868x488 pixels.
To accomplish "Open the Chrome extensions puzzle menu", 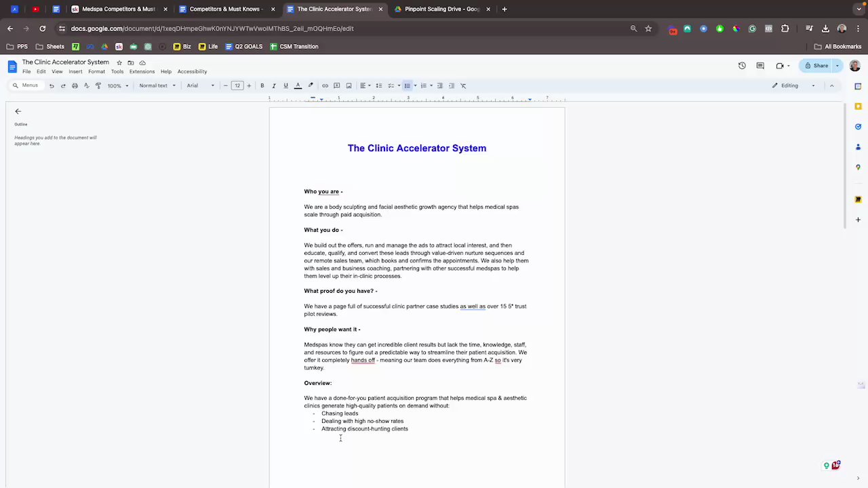I will point(785,28).
